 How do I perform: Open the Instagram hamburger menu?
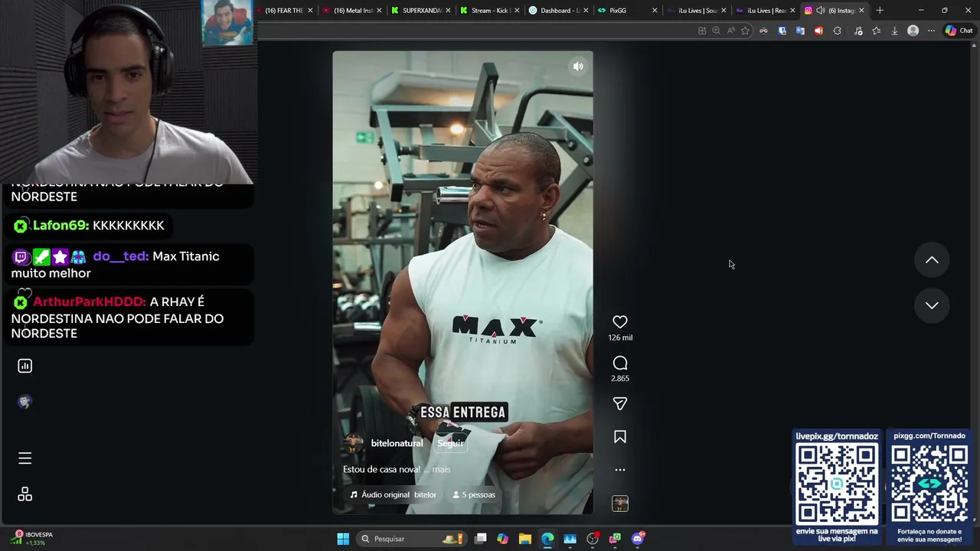click(x=24, y=458)
